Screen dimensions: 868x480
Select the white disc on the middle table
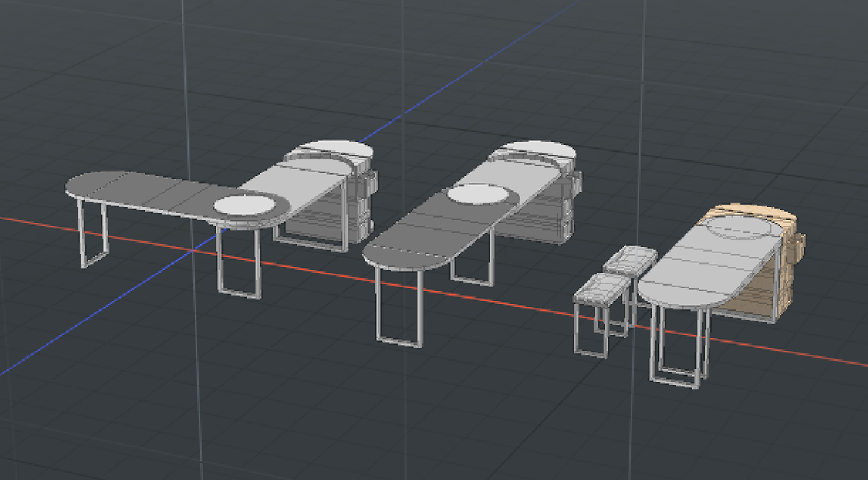[477, 194]
